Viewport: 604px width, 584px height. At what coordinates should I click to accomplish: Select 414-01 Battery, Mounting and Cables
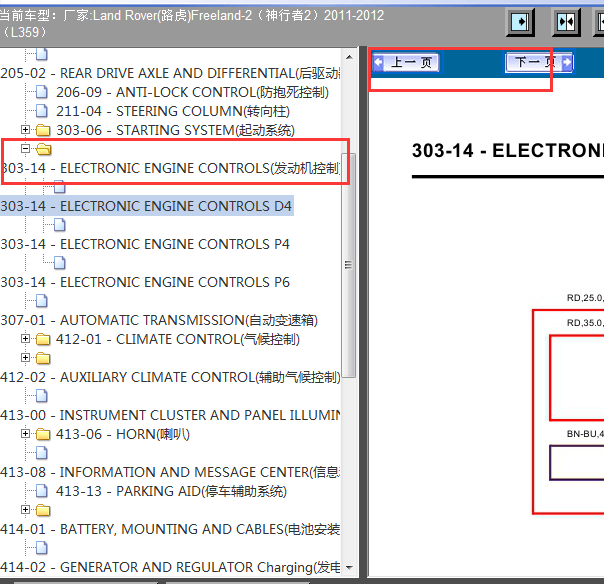170,529
